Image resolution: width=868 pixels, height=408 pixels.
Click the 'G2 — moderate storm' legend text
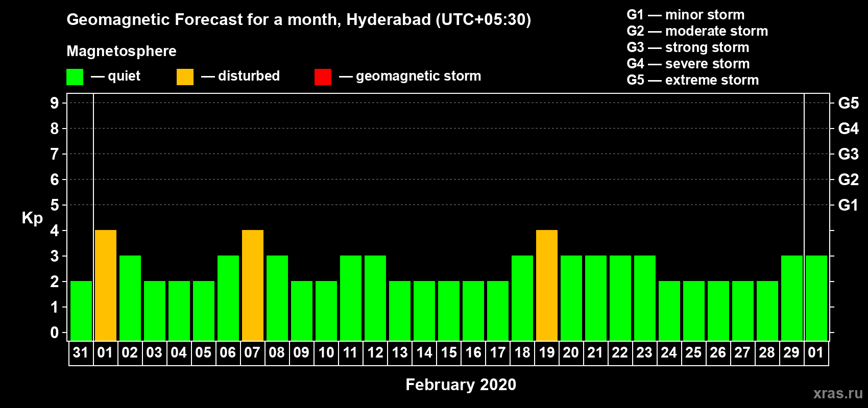pyautogui.click(x=697, y=31)
